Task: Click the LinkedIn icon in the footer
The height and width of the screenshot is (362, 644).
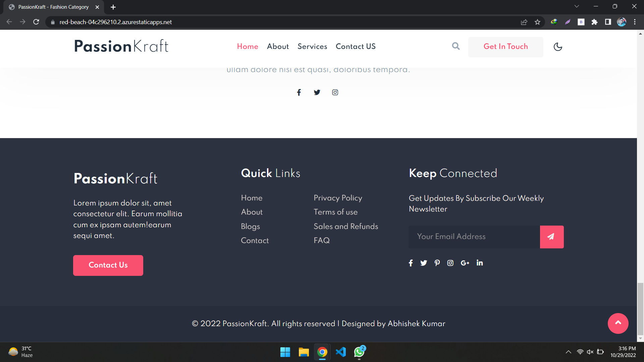Action: click(x=479, y=263)
